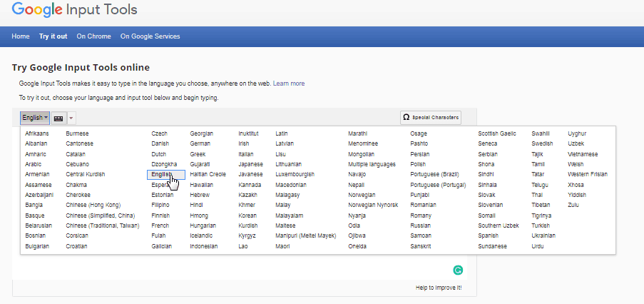
Task: Pick Central Kurdish
Action: click(x=85, y=175)
